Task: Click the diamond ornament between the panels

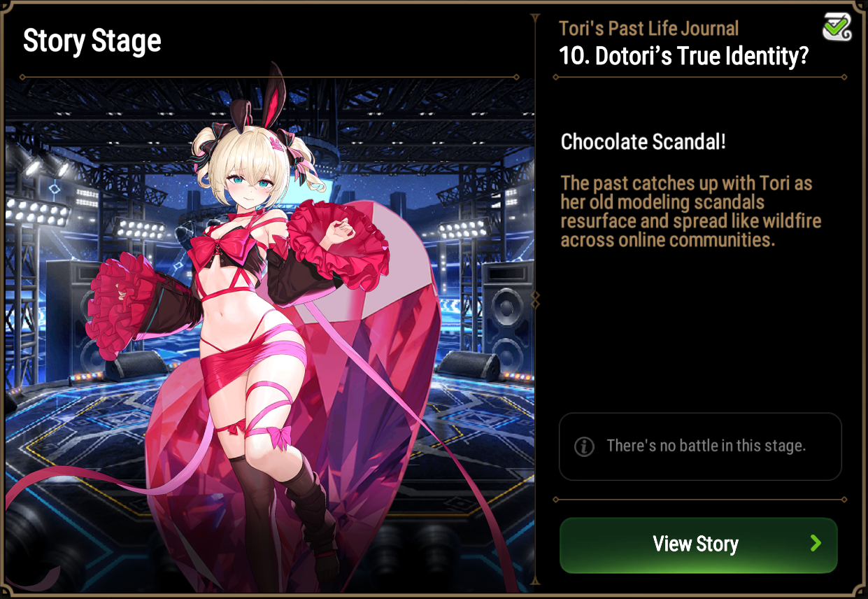Action: click(x=536, y=300)
